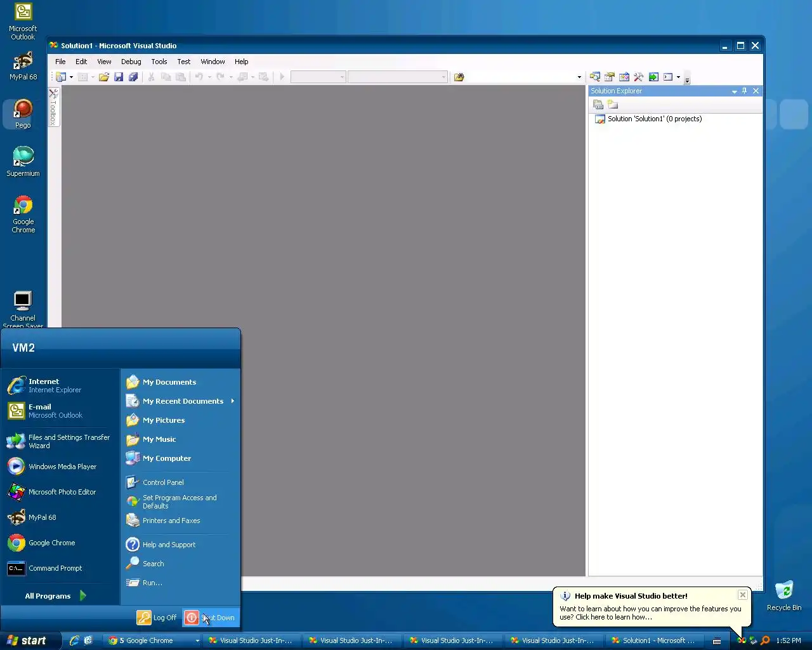Open the Tools menu
The width and height of the screenshot is (812, 650).
(x=159, y=62)
